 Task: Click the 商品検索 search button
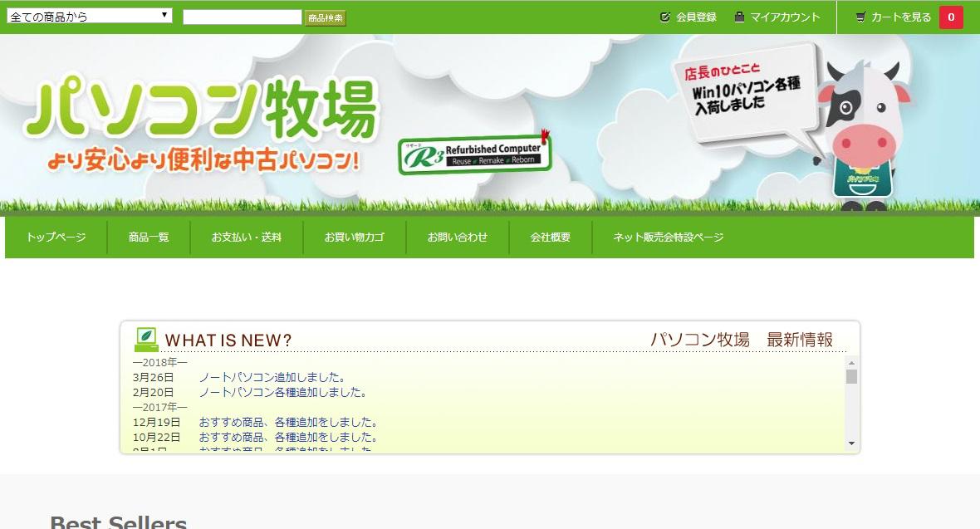325,17
